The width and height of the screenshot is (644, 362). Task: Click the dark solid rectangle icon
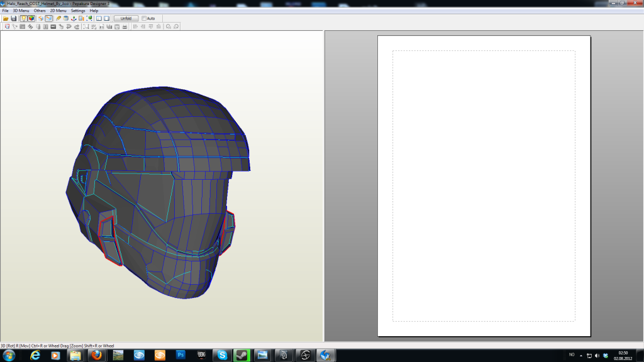pyautogui.click(x=53, y=26)
